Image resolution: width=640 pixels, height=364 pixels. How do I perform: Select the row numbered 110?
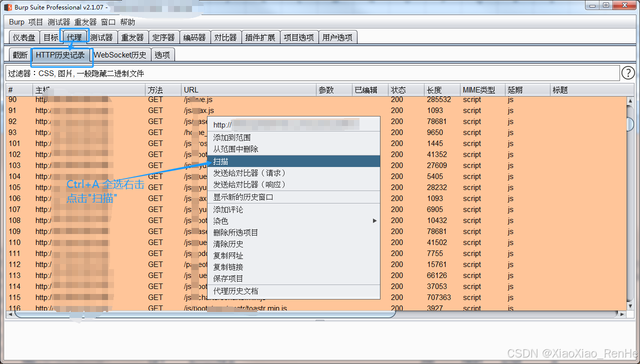coord(316,242)
